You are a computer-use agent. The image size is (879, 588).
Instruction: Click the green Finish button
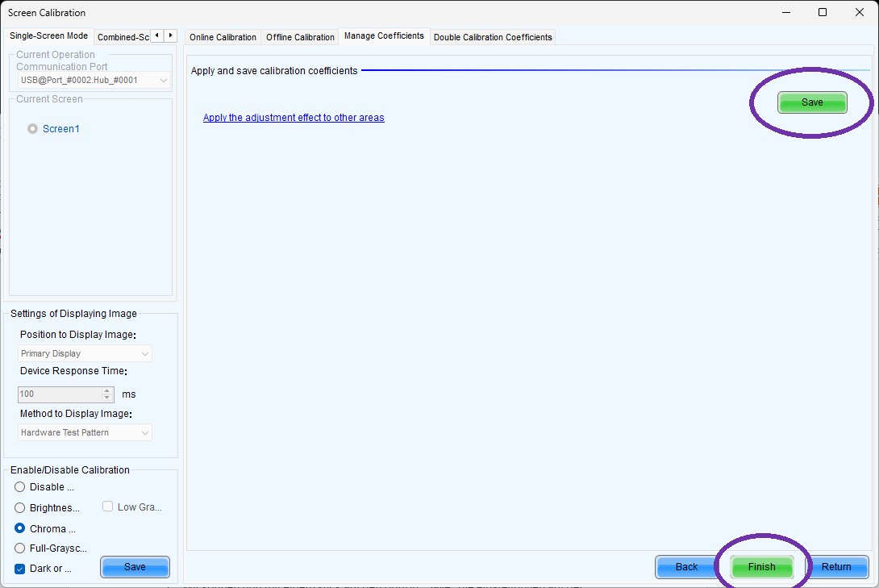[762, 567]
